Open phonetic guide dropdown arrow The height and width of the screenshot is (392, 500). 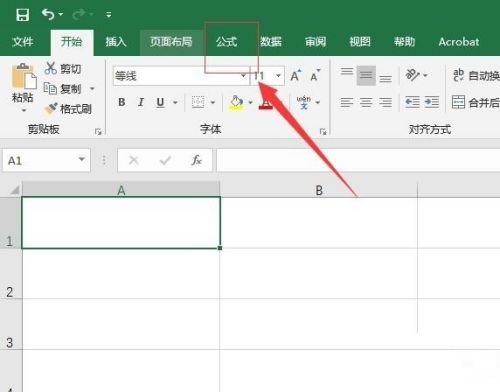[318, 102]
